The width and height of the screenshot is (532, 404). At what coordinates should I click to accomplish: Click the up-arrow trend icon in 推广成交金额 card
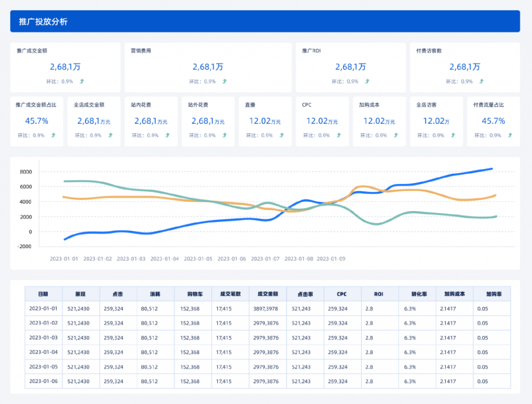pos(82,81)
